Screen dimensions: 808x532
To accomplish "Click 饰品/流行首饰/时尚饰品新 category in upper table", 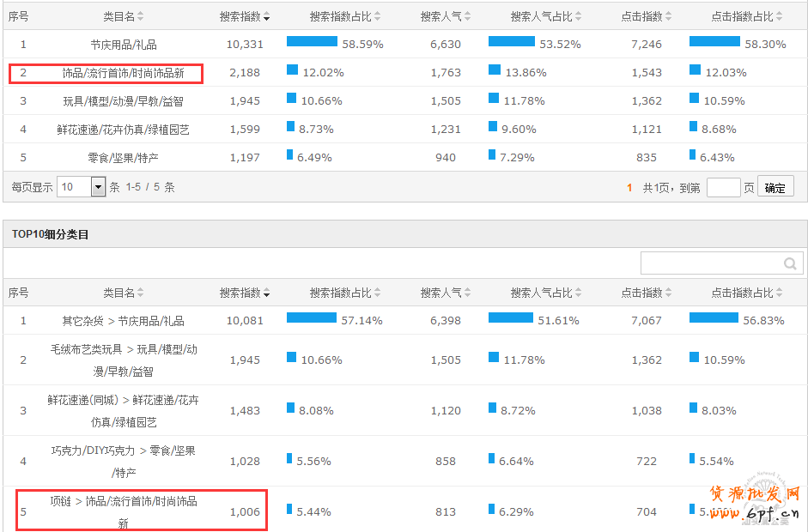I will (123, 73).
